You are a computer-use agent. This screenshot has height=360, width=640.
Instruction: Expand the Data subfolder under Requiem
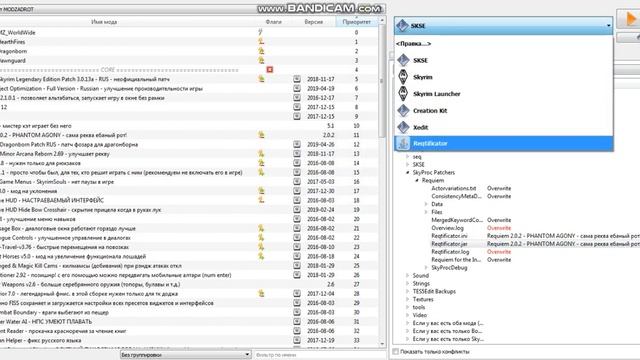coord(426,204)
